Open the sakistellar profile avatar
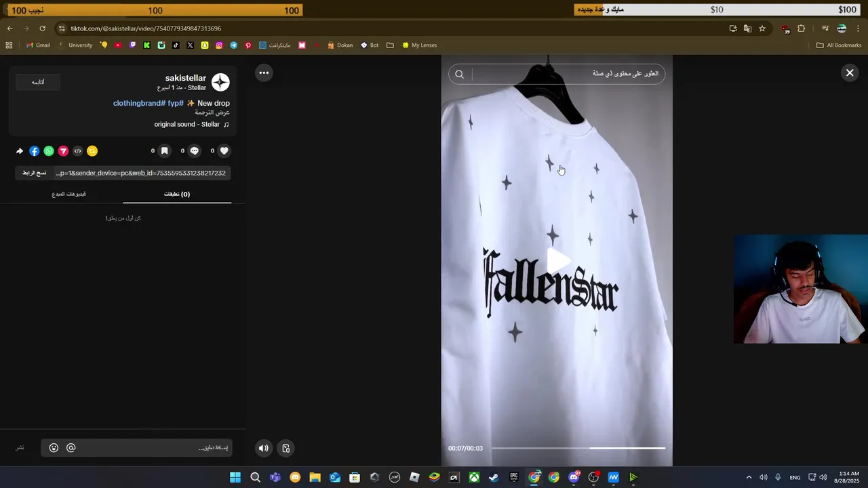 coord(220,83)
